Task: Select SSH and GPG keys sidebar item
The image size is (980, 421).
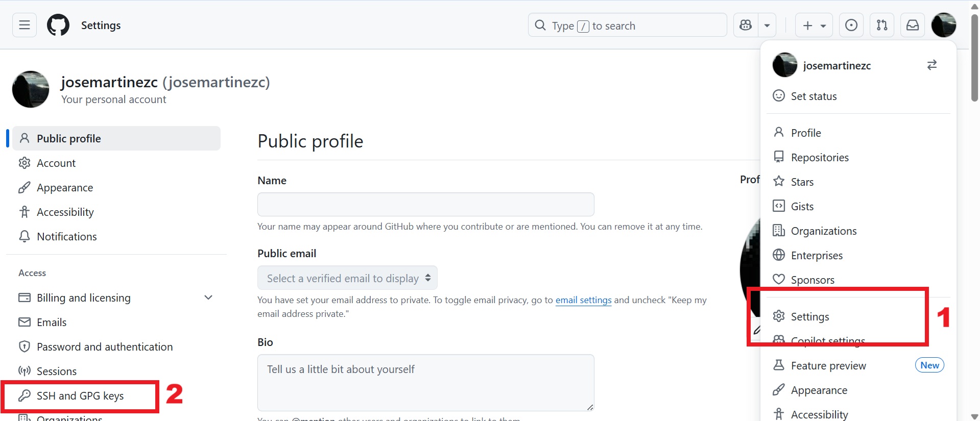Action: 80,396
